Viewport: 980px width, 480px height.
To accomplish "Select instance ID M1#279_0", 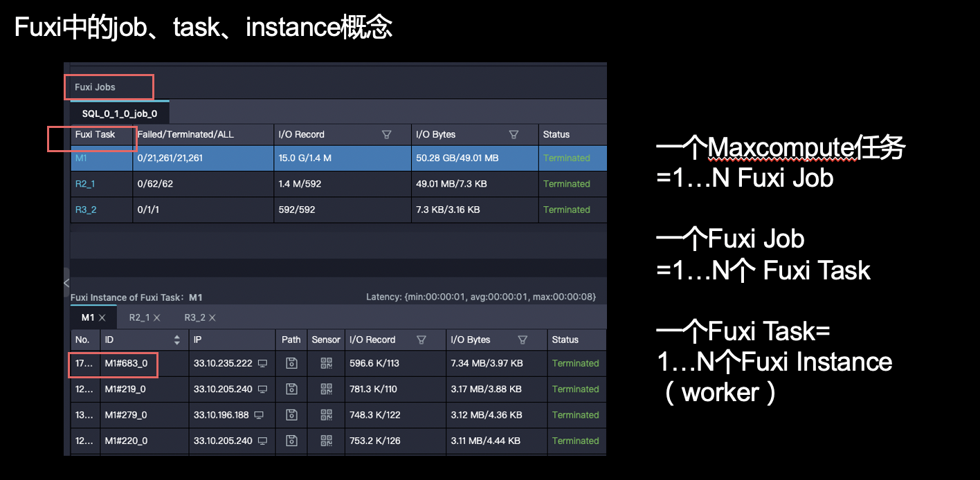I will point(126,415).
